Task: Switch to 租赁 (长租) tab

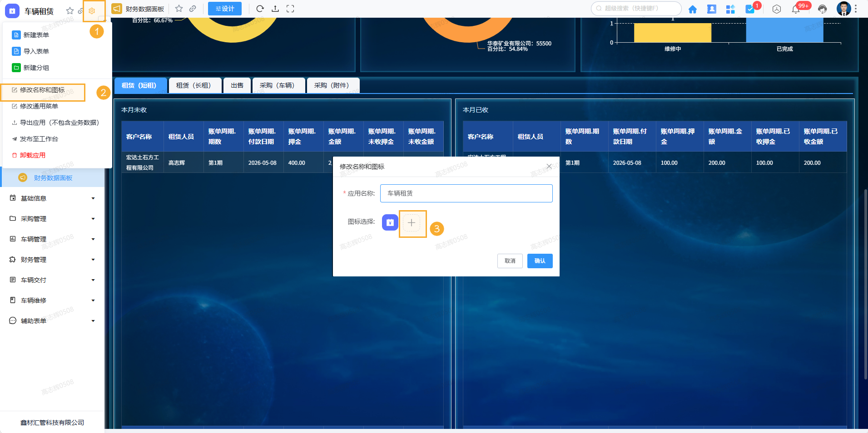Action: point(195,85)
